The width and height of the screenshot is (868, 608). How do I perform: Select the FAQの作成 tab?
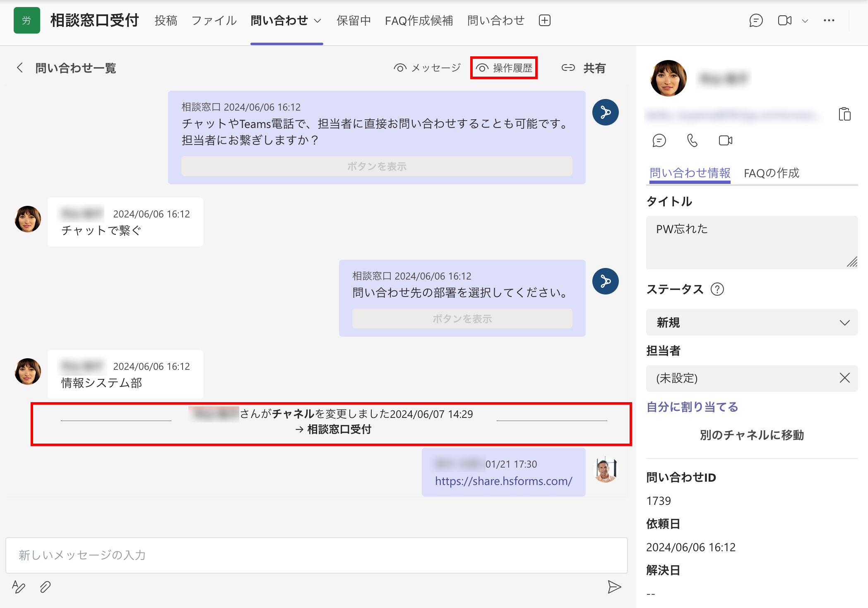(771, 173)
